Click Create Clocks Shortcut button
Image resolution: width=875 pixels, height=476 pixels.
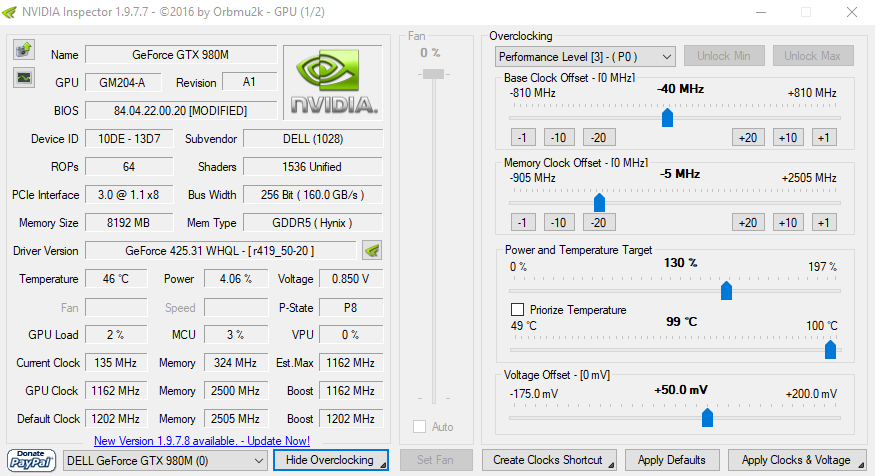click(x=549, y=460)
